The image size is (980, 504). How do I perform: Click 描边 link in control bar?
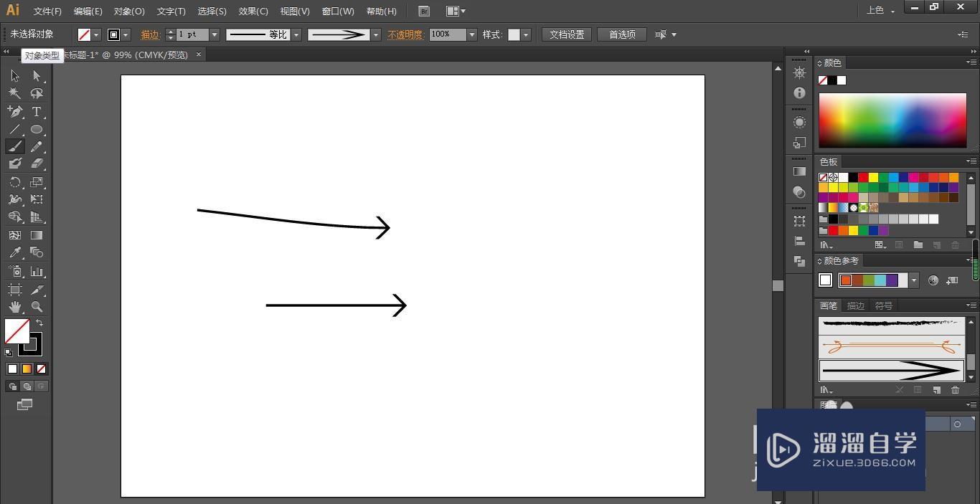point(150,34)
